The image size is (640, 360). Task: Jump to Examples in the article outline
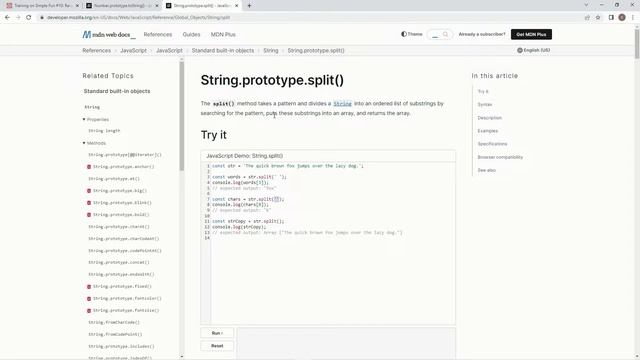488,131
